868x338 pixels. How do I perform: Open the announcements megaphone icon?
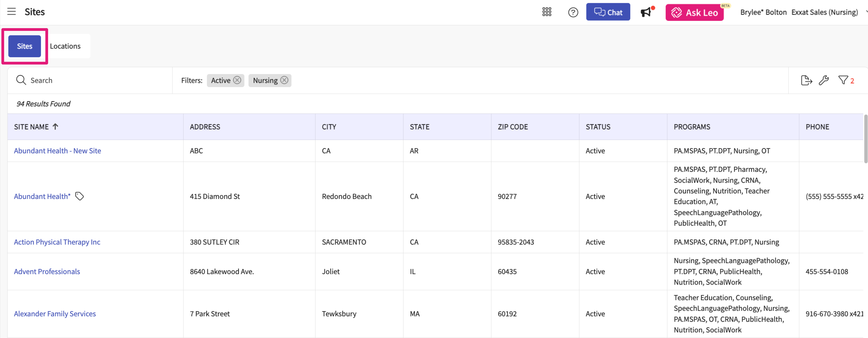click(x=646, y=12)
